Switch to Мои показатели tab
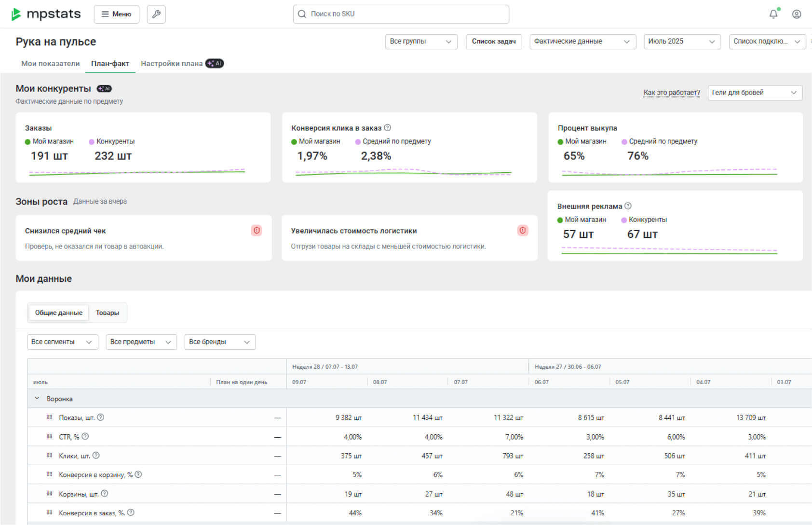 [51, 64]
